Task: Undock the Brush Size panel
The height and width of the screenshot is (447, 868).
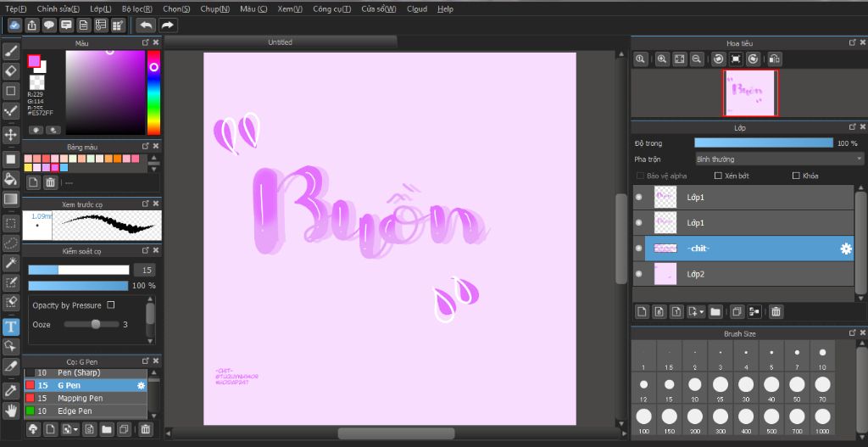Action: pyautogui.click(x=853, y=333)
